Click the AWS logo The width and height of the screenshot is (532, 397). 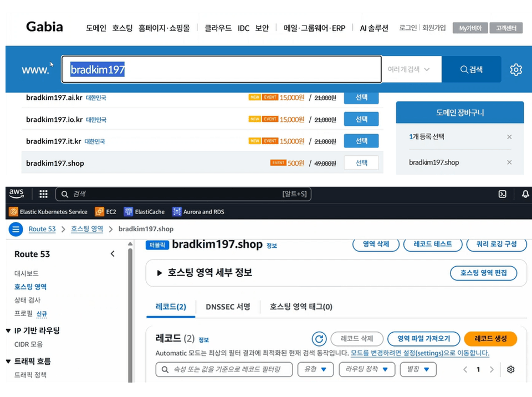pyautogui.click(x=16, y=194)
